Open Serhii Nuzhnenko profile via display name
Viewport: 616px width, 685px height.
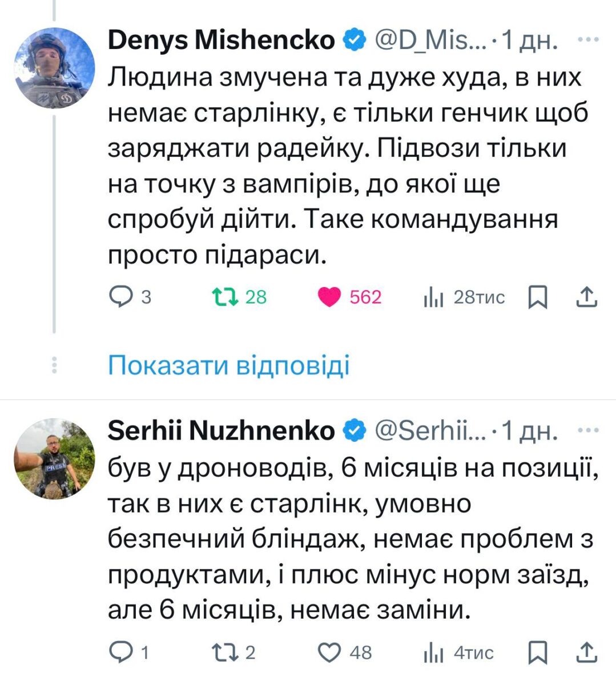point(221,430)
